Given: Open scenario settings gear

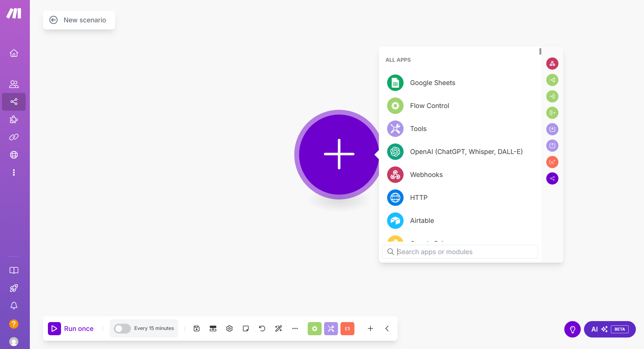Looking at the screenshot, I should pyautogui.click(x=229, y=329).
